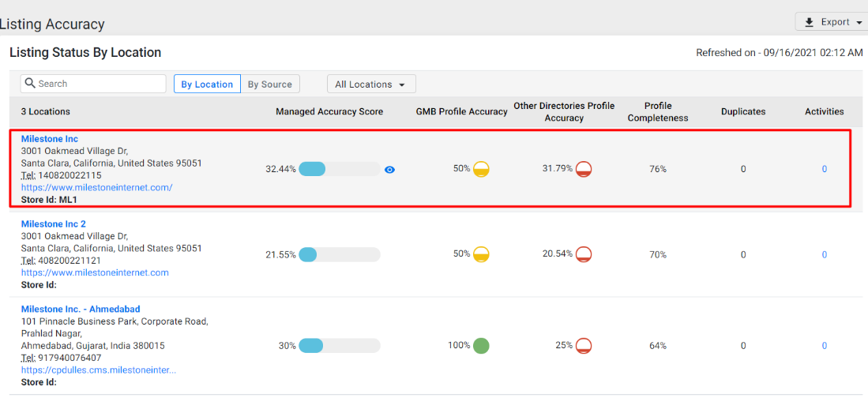Click duplicates value 0 for Milestone Inc 2

point(743,254)
